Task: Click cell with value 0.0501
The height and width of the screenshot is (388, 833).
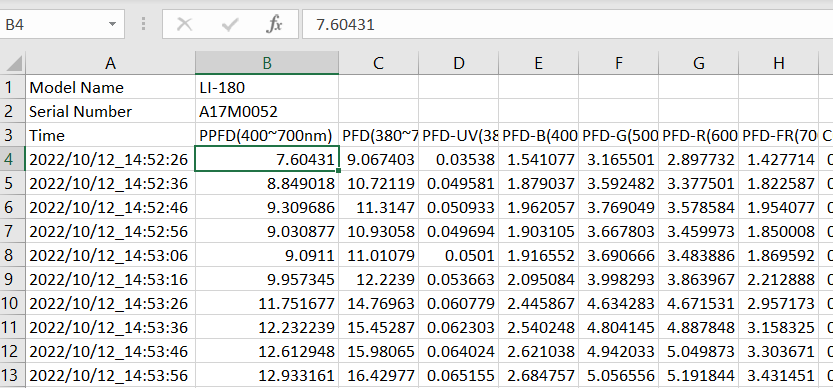Action: [x=458, y=255]
